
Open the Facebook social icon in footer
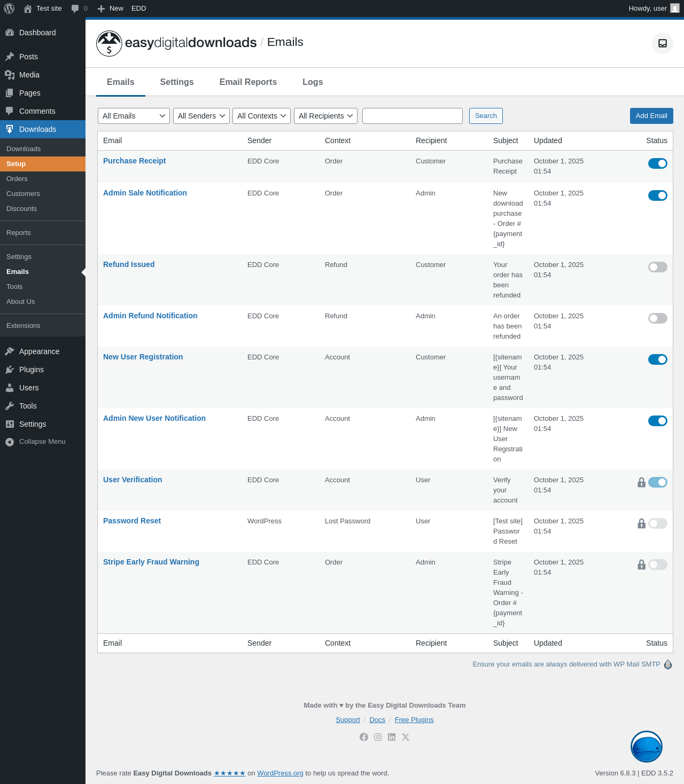(x=364, y=737)
